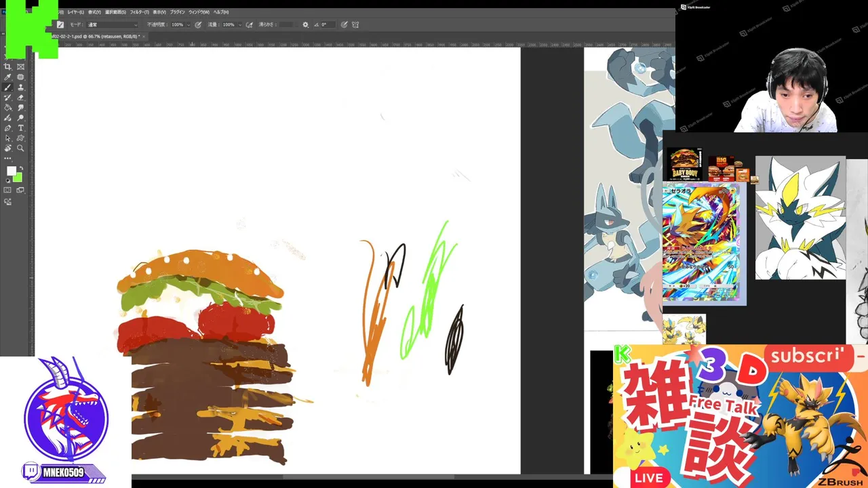Reset to default black and white colors
The width and height of the screenshot is (868, 488).
tap(8, 180)
